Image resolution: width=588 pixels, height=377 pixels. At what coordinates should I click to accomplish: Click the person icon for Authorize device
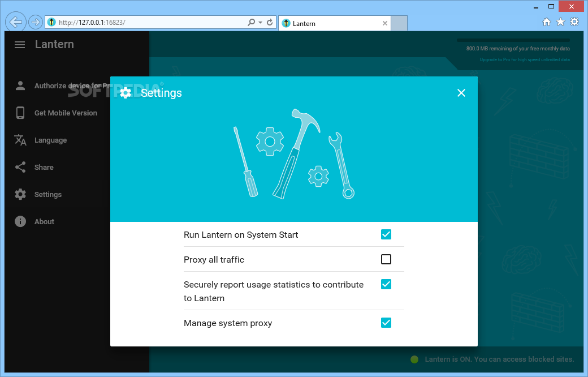20,85
